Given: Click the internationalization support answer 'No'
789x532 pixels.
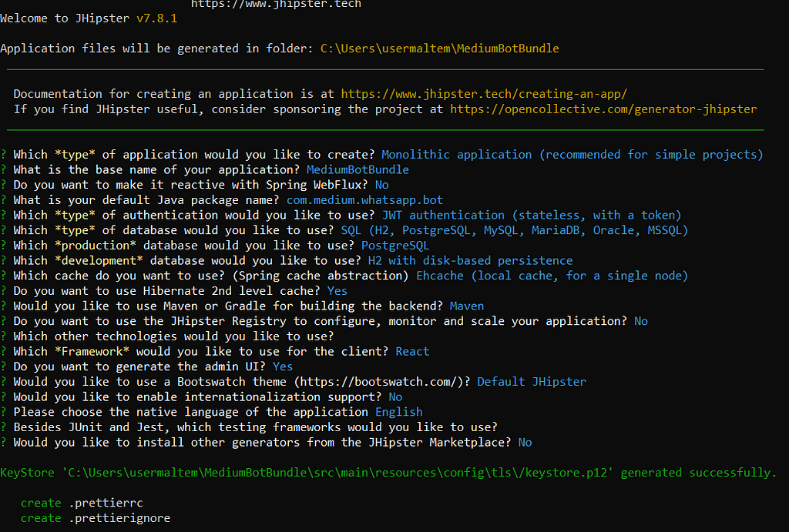Looking at the screenshot, I should (395, 396).
